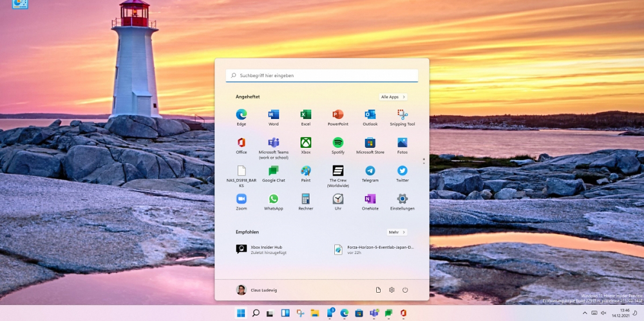Open Task View on the taskbar
This screenshot has height=321, width=644.
pos(270,313)
